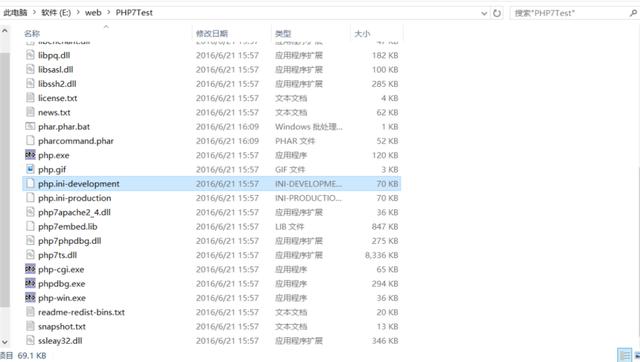Click the php-win.exe application icon
This screenshot has width=640, height=362.
pos(30,298)
